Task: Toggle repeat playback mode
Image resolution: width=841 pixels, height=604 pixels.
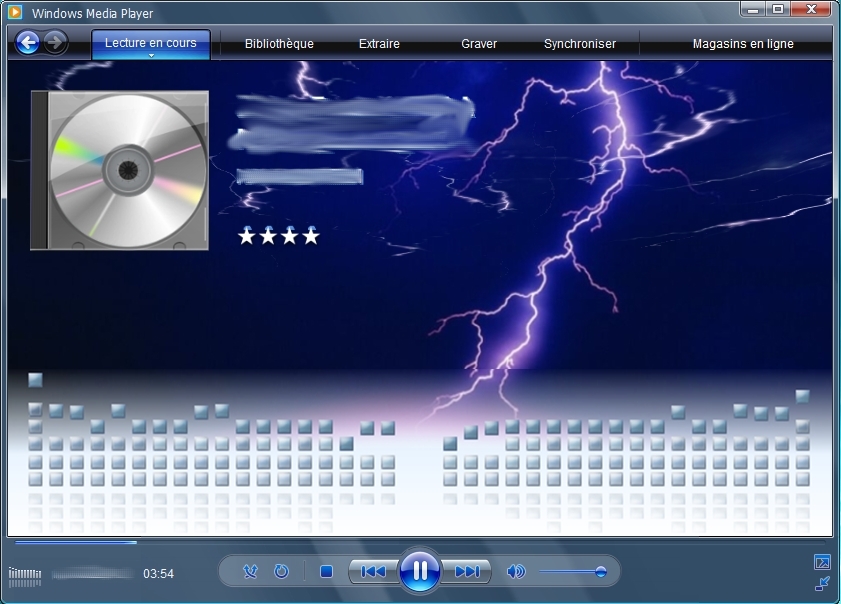Action: pyautogui.click(x=282, y=571)
